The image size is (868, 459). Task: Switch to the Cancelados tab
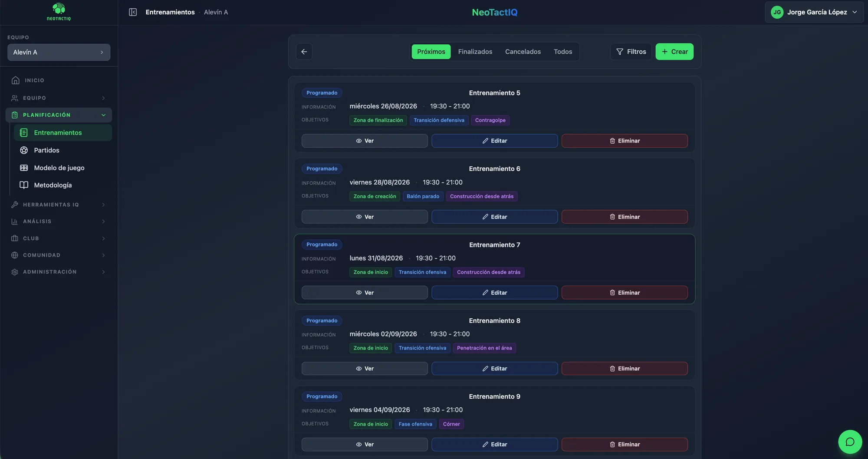tap(523, 52)
